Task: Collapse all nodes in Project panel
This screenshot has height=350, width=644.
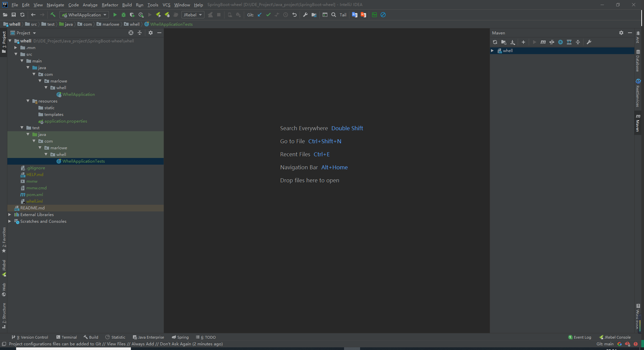Action: 140,33
